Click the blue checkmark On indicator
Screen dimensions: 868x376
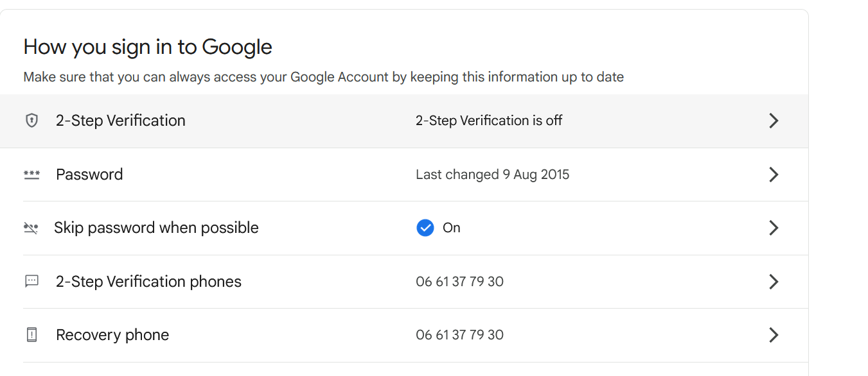[x=425, y=228]
